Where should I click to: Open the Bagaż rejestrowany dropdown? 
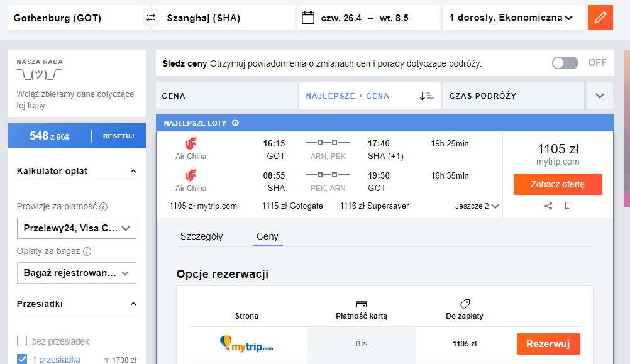77,273
